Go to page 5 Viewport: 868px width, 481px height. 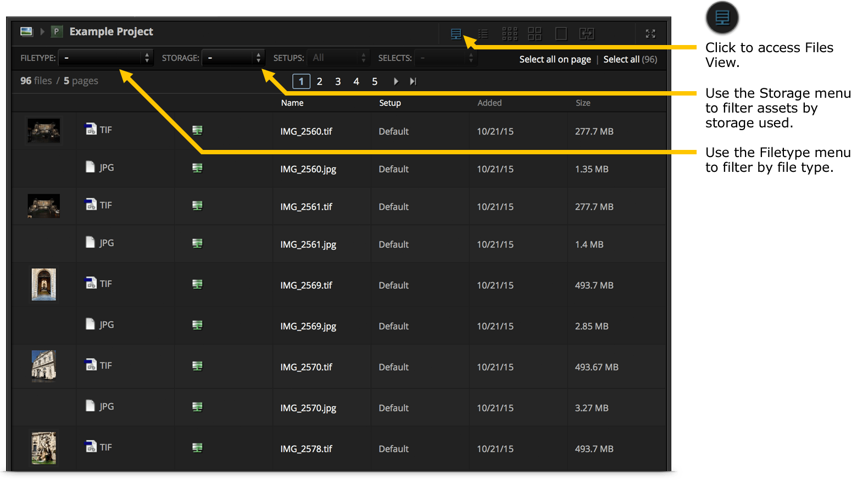375,81
